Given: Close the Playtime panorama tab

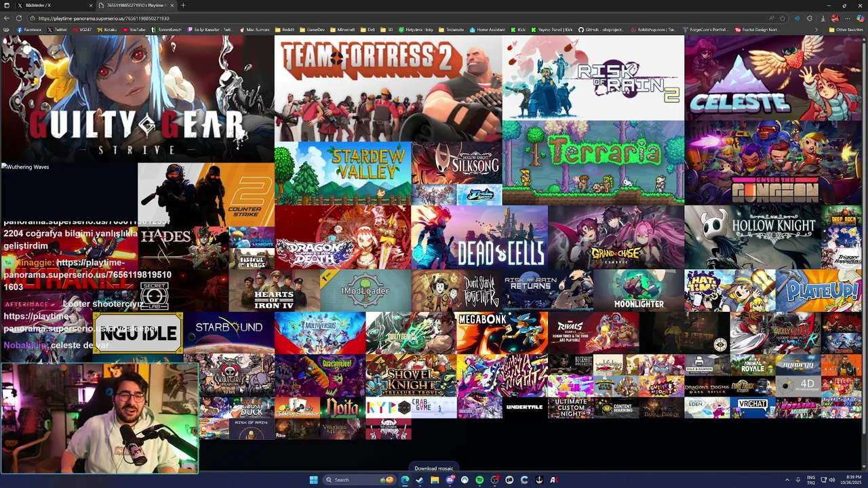Looking at the screenshot, I should 172,5.
